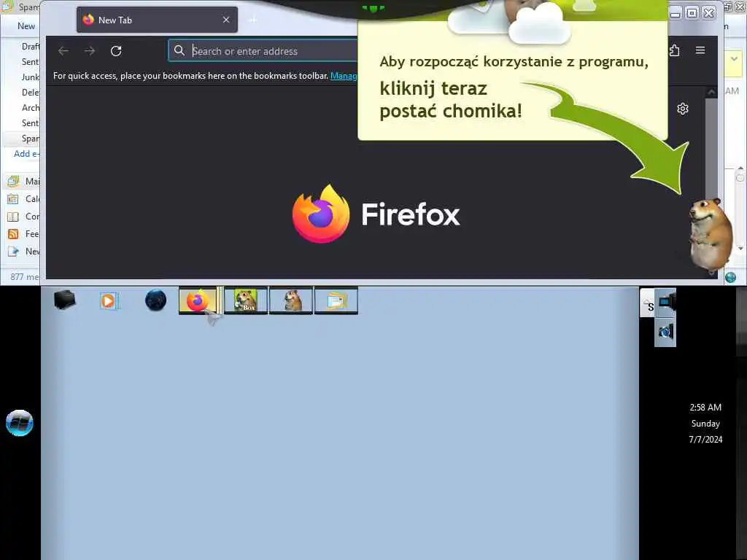
Task: Open the mail window taskbar button
Action: [336, 300]
